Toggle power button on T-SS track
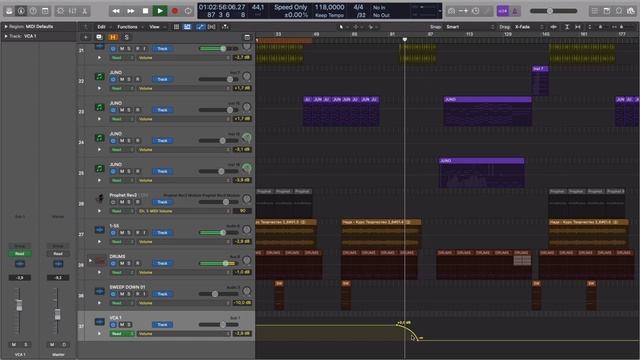 click(113, 233)
